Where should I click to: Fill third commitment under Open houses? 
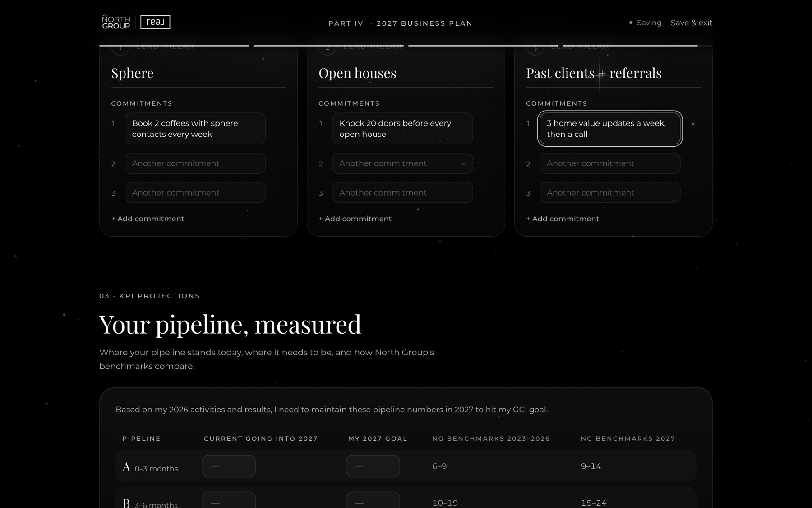point(402,192)
